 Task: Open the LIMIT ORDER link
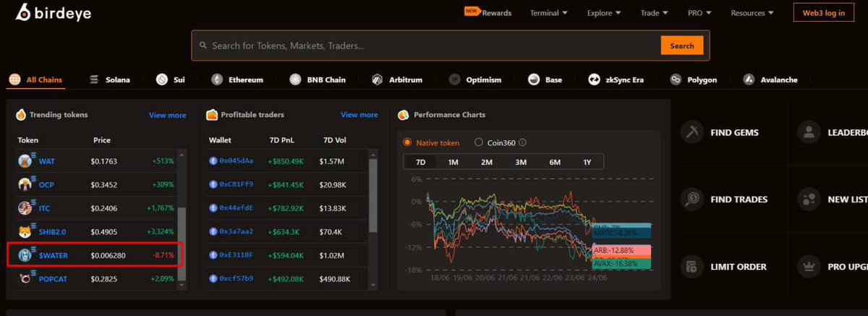739,267
